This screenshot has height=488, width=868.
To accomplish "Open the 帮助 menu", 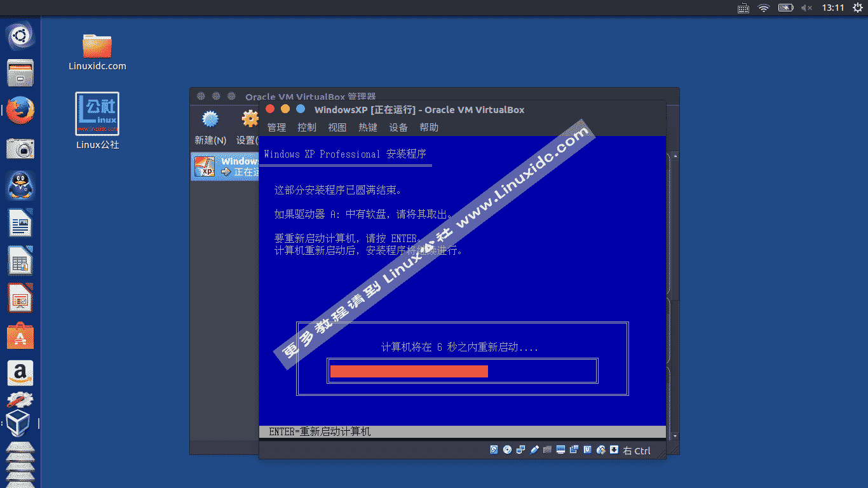I will click(x=429, y=127).
